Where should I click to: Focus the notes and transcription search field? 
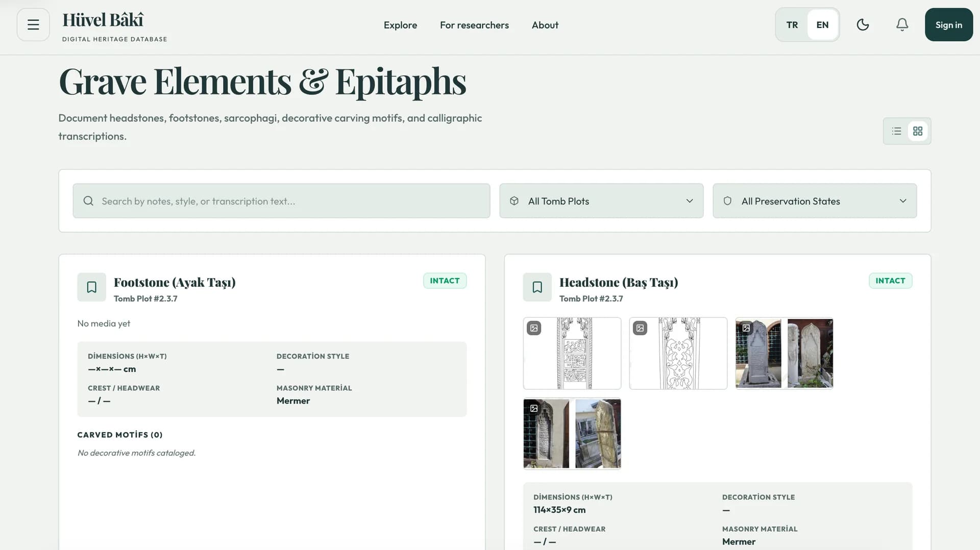tap(281, 201)
